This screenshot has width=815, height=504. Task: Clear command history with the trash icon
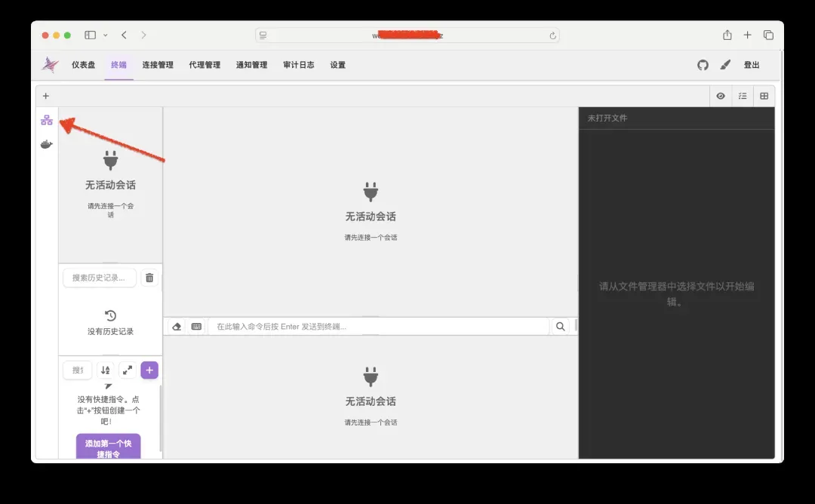[149, 278]
